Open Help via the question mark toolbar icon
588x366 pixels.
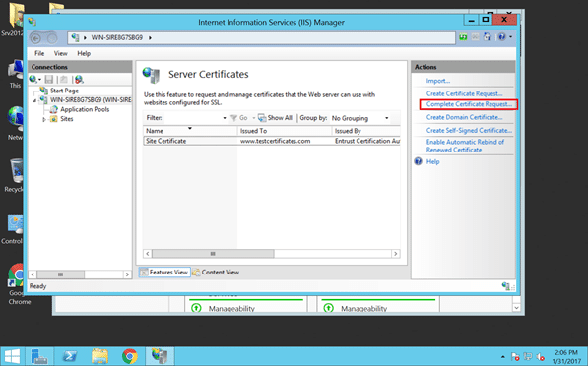pos(501,37)
